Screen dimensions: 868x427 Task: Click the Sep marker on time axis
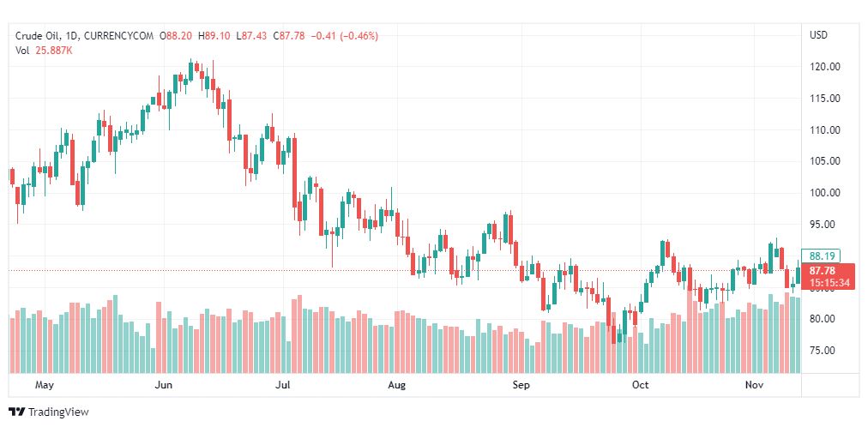[x=522, y=386]
